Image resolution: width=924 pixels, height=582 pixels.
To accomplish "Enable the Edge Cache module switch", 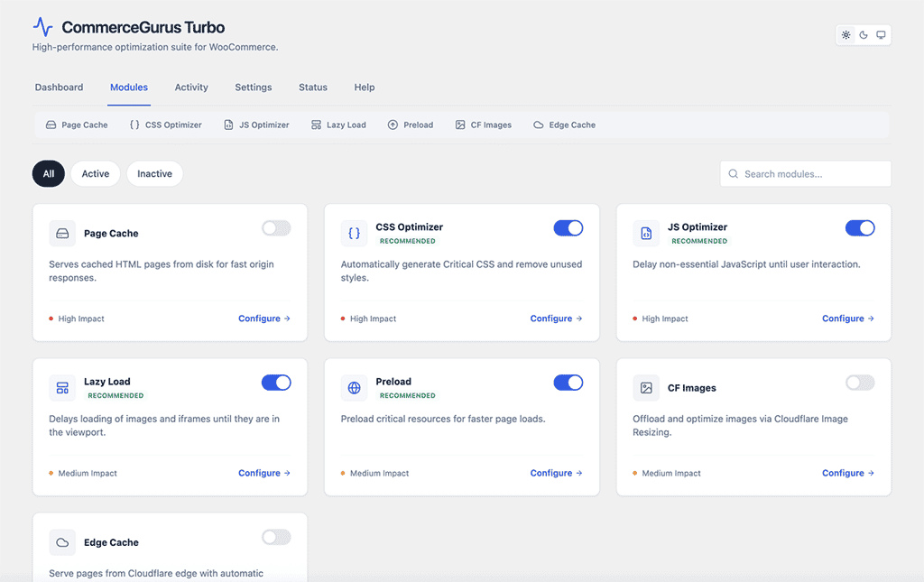I will click(x=276, y=537).
